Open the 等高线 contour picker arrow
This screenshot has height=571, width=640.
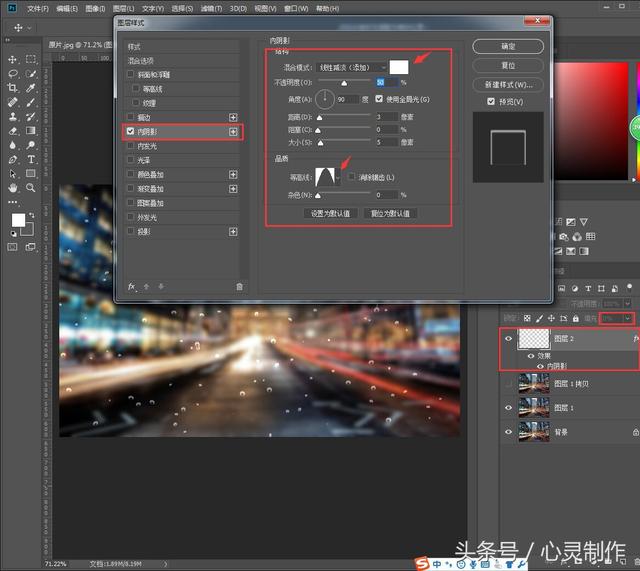click(338, 177)
